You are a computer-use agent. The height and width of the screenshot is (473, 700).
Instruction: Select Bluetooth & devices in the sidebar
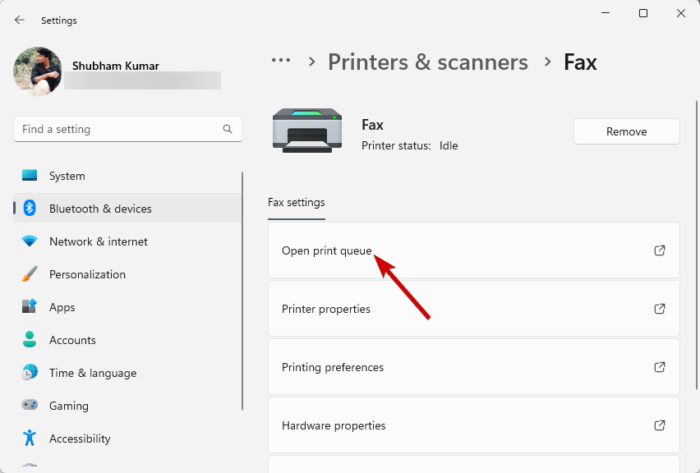click(x=127, y=208)
